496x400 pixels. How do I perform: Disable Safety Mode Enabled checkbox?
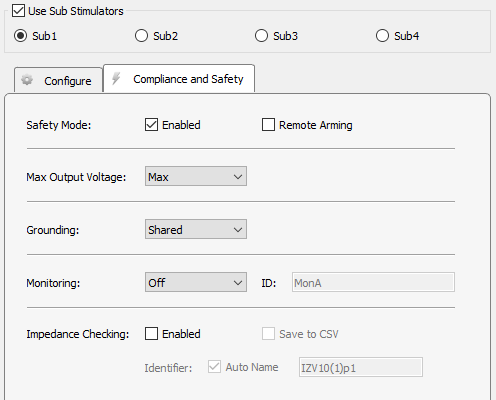click(151, 125)
